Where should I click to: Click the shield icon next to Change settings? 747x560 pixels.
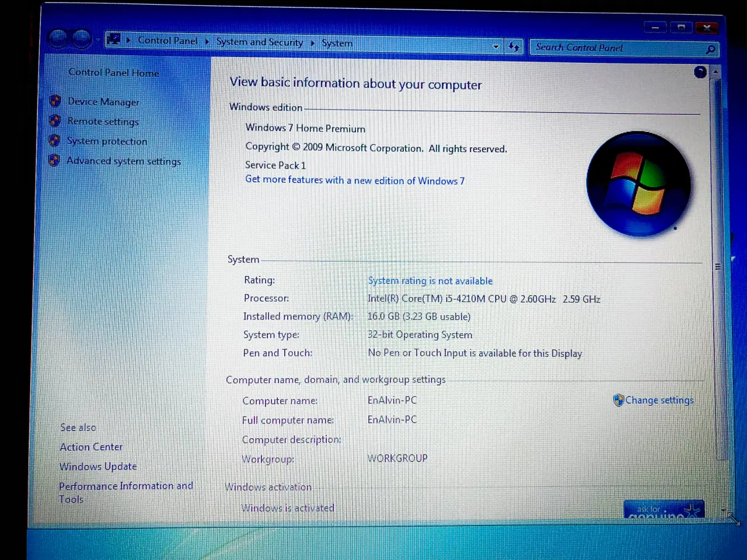(619, 400)
